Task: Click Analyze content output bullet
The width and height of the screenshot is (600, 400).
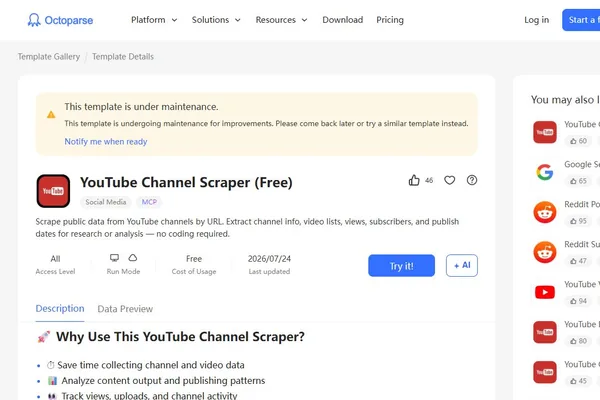Action: 163,381
